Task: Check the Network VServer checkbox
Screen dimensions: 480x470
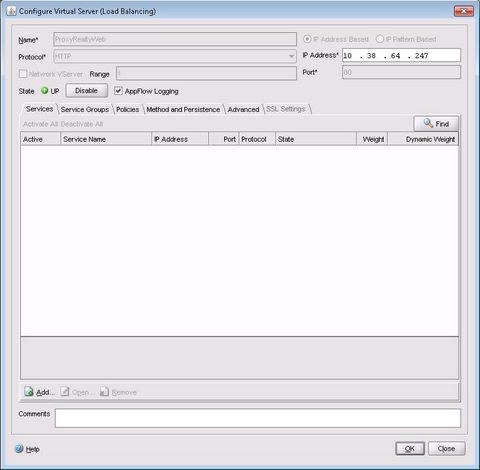Action: (23, 74)
